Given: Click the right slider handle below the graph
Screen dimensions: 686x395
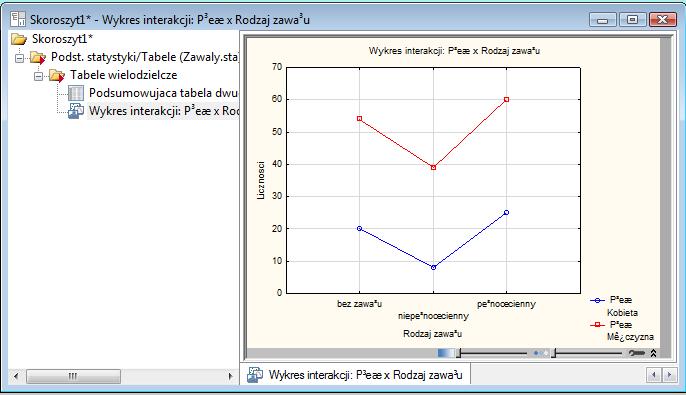Looking at the screenshot, I should point(553,353).
